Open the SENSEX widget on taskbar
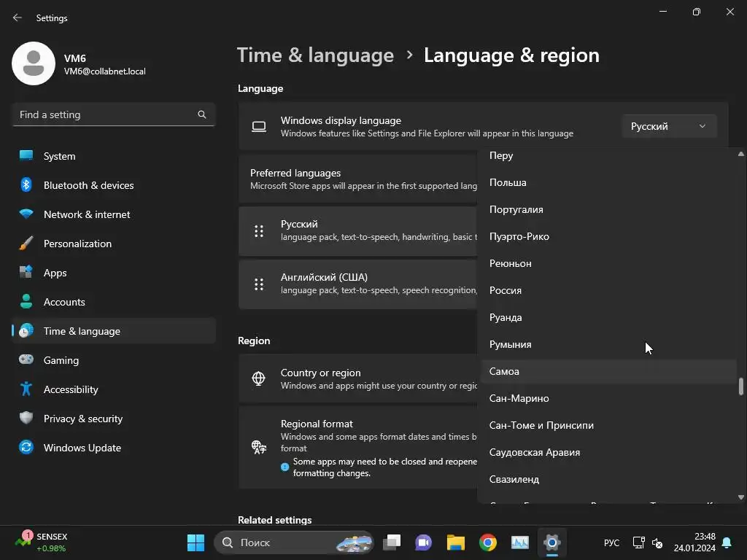The image size is (747, 560). [x=41, y=542]
